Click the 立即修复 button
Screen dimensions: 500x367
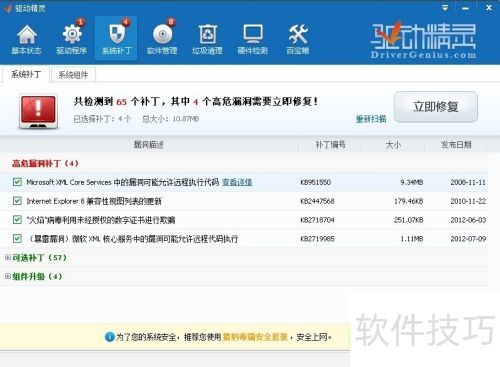[x=436, y=107]
